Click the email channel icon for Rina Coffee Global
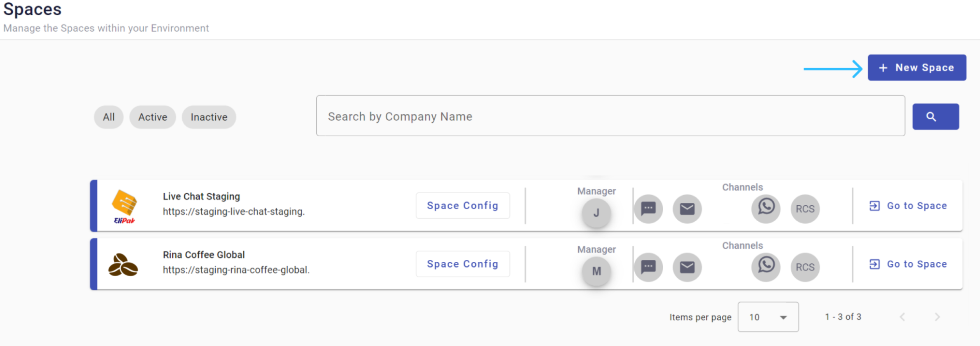The height and width of the screenshot is (346, 980). pos(687,267)
